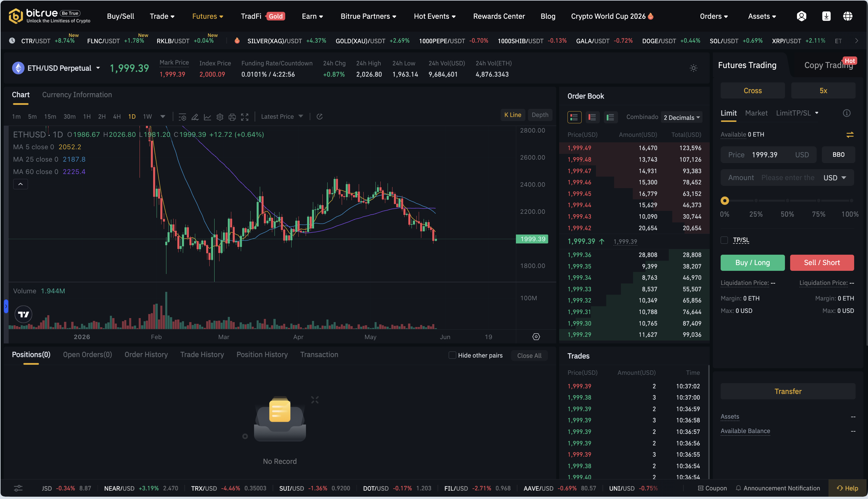Select 1D chart interval
Viewport: 868px width, 499px height.
tap(132, 116)
